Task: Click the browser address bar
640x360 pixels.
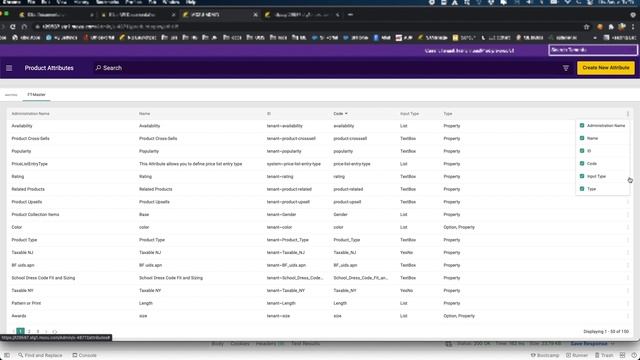Action: (306, 27)
